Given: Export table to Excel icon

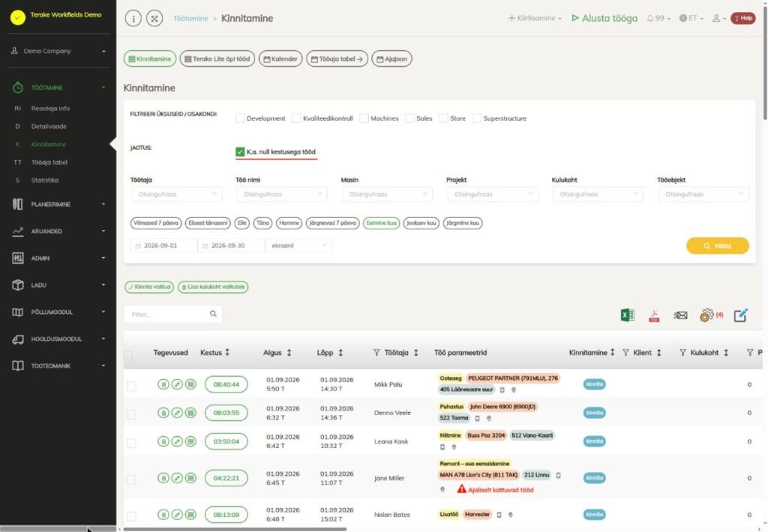Looking at the screenshot, I should point(628,315).
